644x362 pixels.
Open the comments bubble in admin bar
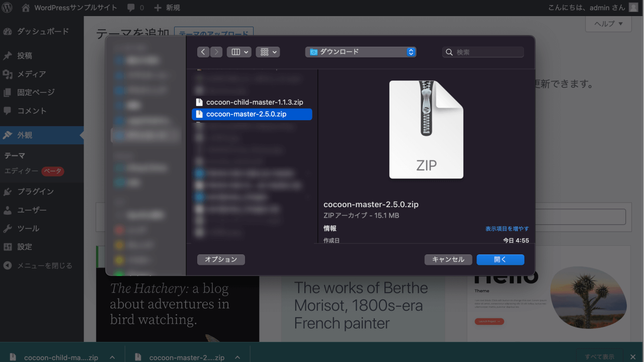[135, 8]
